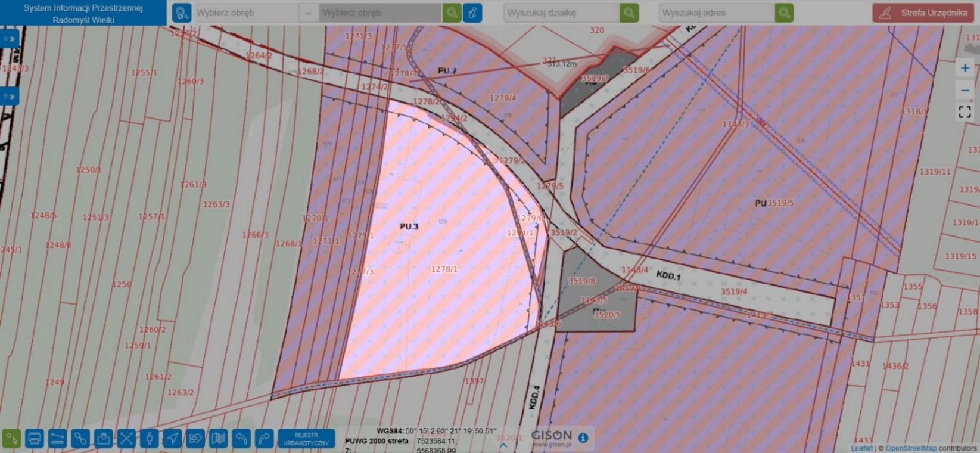Activate the green object selection cursor tool

pos(12,439)
